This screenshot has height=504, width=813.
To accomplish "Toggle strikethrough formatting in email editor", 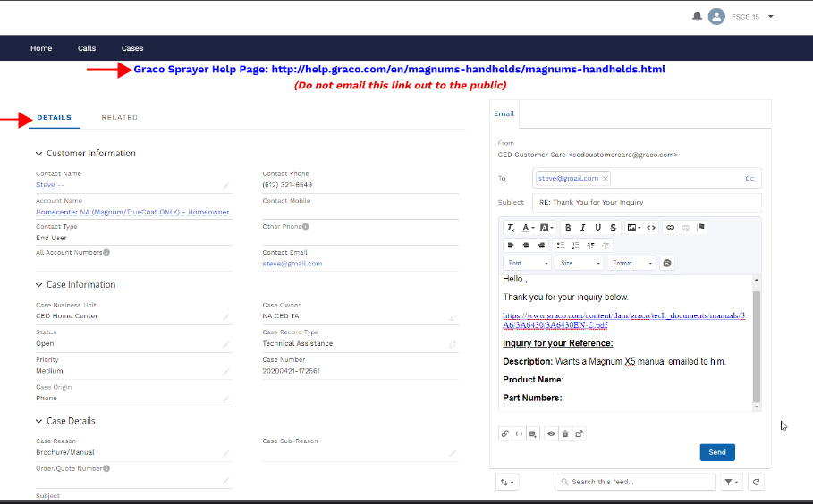I will (x=613, y=228).
